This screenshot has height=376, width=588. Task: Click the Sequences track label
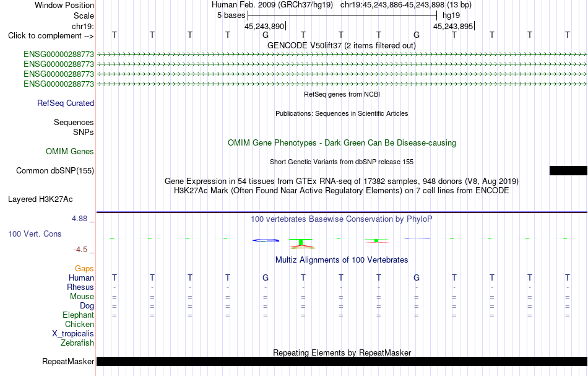[74, 122]
